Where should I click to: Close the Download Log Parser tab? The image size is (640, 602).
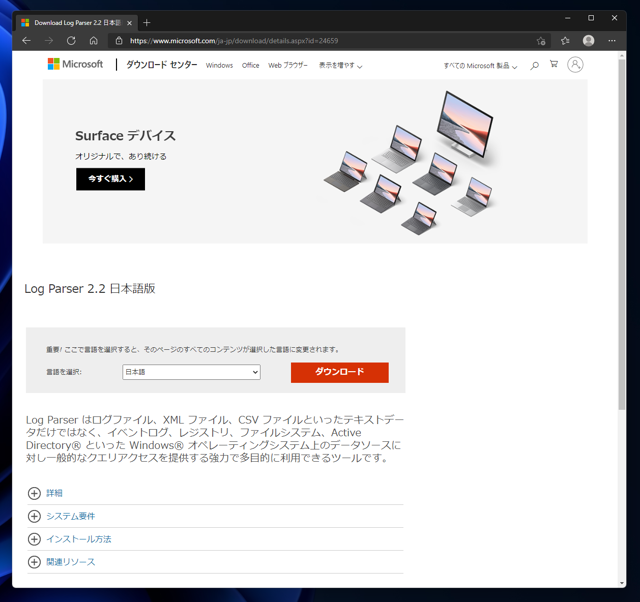[x=129, y=23]
